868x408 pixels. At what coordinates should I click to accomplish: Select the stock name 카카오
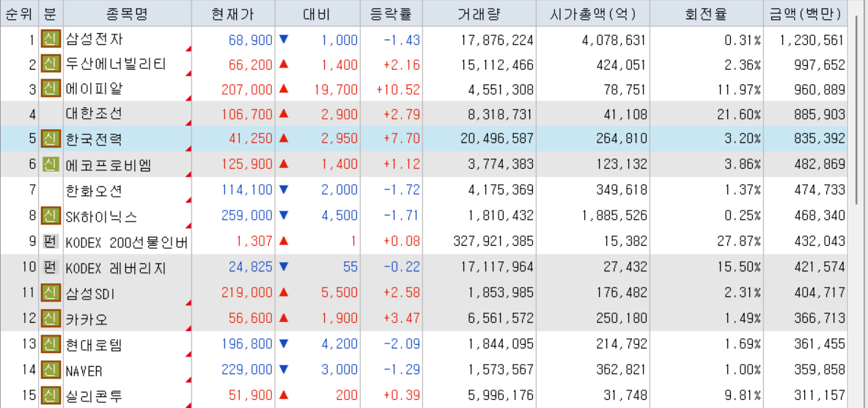point(87,318)
